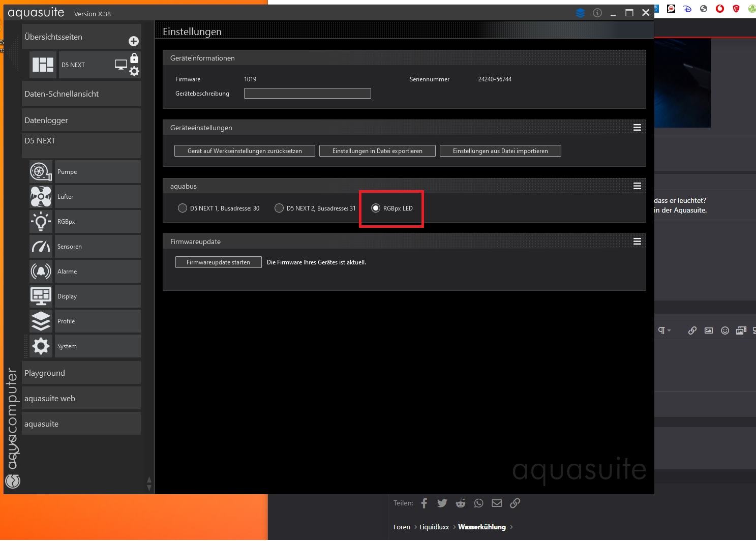Open the Sensoren menu entry

coord(98,247)
